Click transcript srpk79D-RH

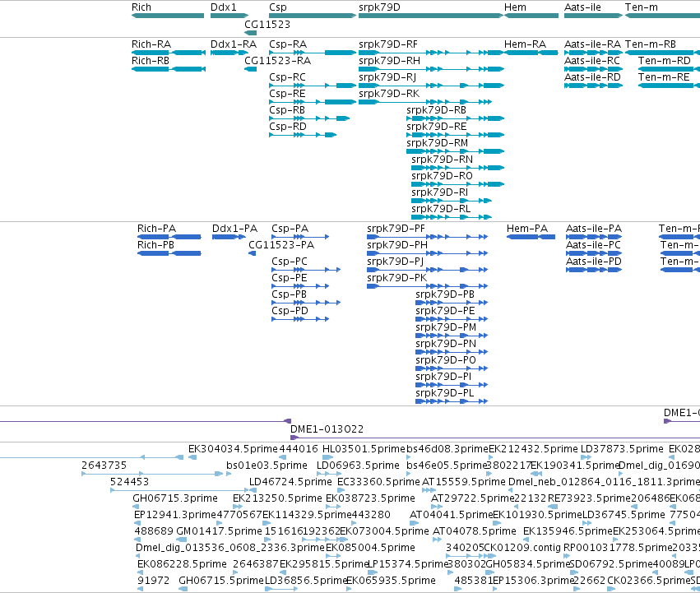point(389,61)
